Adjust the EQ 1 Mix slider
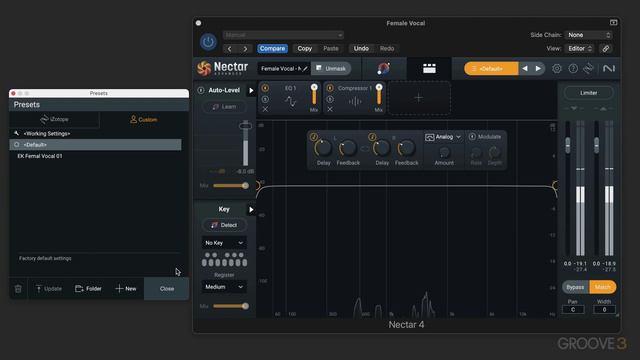The image size is (640, 360). (314, 95)
